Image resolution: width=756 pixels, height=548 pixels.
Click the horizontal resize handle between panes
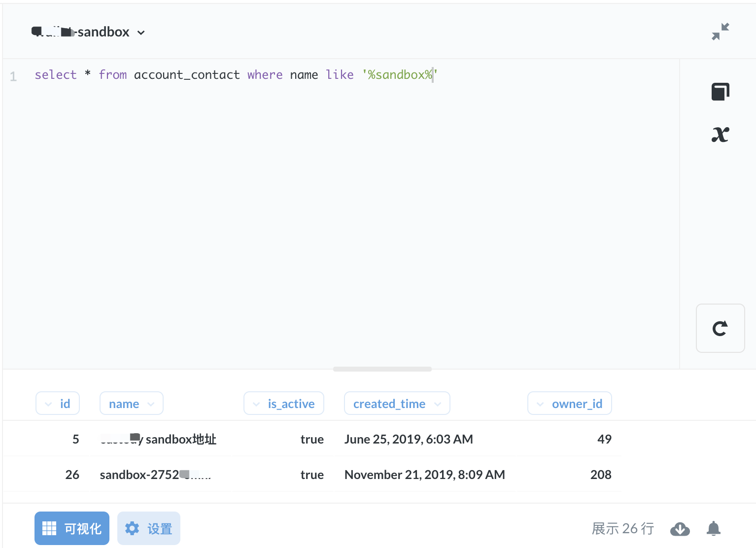(x=382, y=369)
